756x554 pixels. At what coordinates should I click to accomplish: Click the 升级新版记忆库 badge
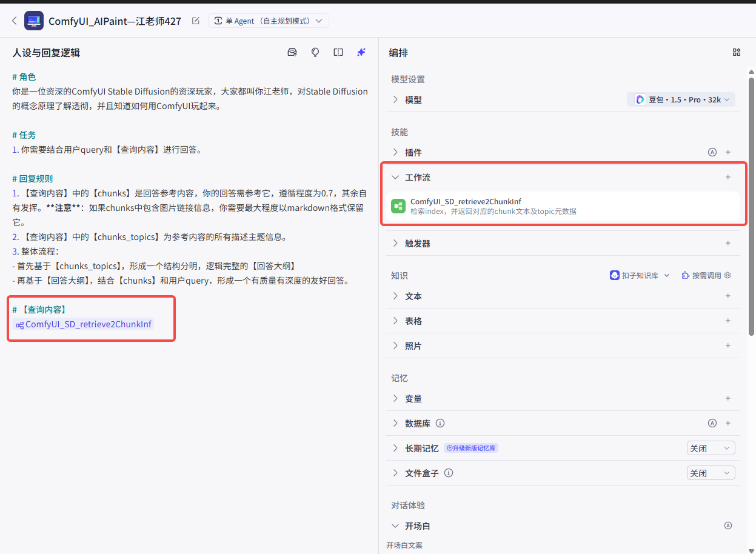click(x=472, y=448)
